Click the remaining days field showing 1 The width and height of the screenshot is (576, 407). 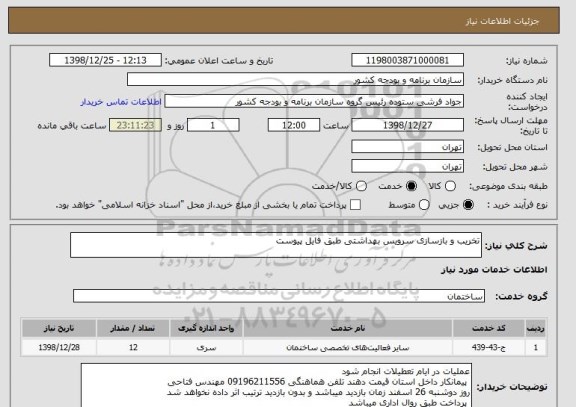pyautogui.click(x=213, y=125)
